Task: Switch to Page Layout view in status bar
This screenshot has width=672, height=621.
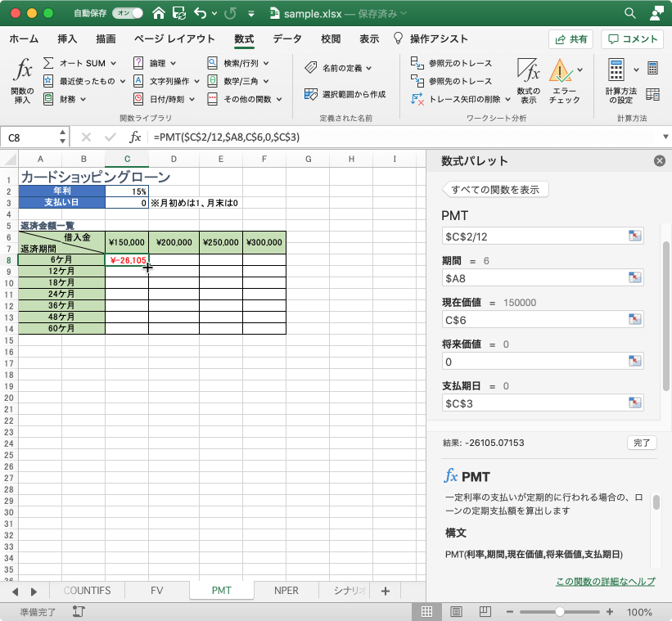Action: click(456, 611)
